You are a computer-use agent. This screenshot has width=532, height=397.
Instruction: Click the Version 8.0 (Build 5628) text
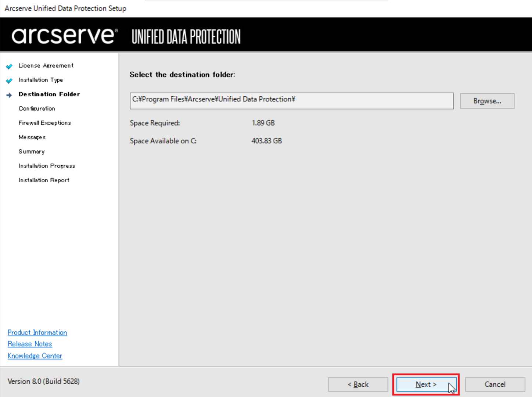tap(44, 381)
